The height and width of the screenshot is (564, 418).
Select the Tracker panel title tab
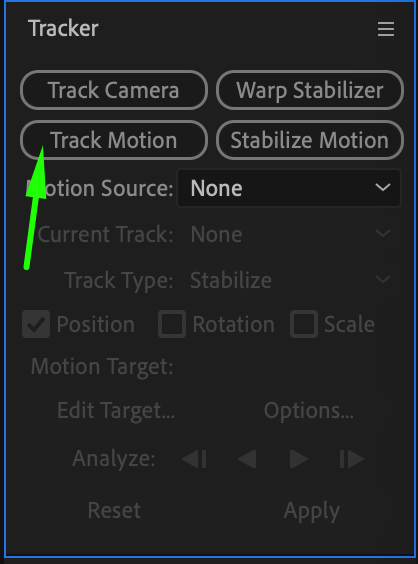click(x=63, y=28)
